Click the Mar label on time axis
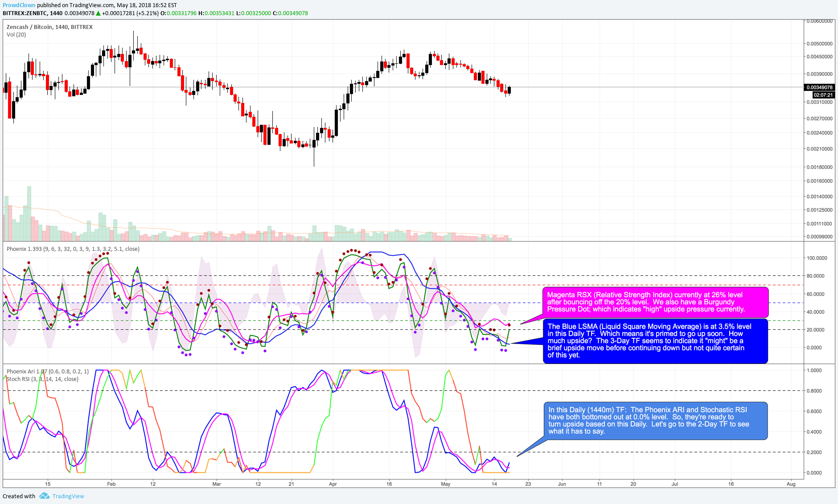 (x=217, y=484)
